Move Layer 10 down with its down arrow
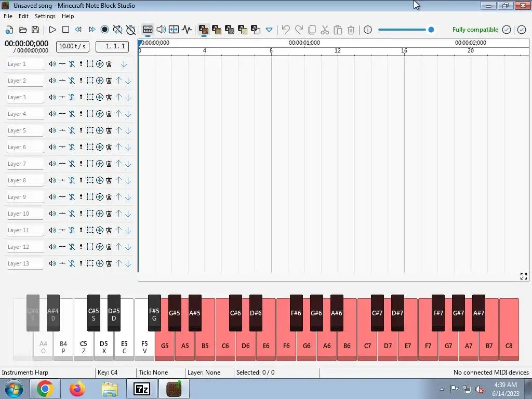Screen dimensions: 532x399 click(128, 214)
